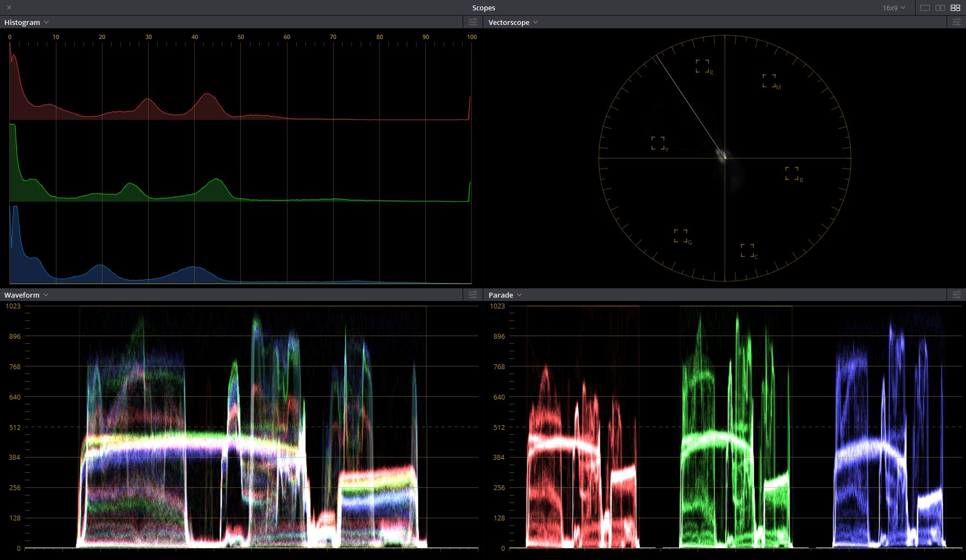Click the R target box in vectorscope
This screenshot has width=966, height=560.
click(x=702, y=66)
